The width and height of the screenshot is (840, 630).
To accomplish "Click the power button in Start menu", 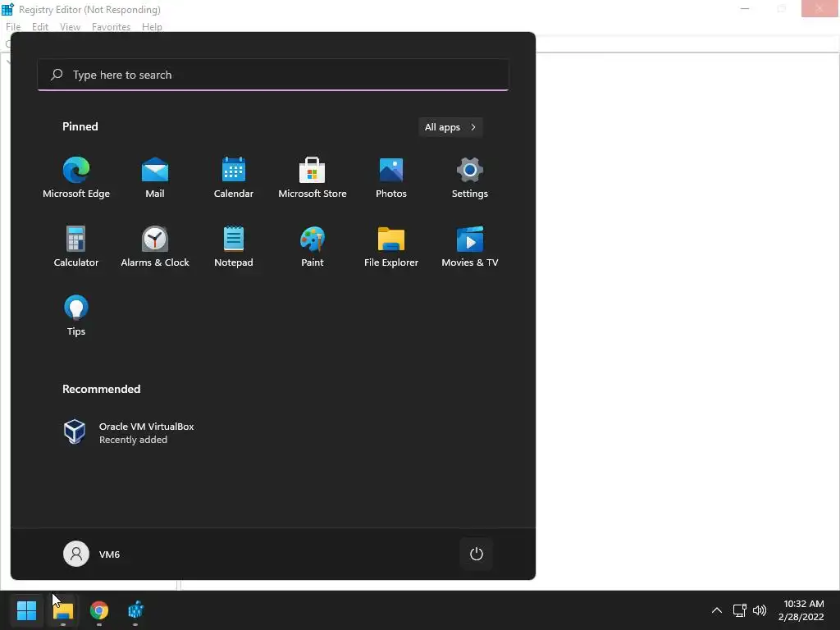I will tap(477, 554).
